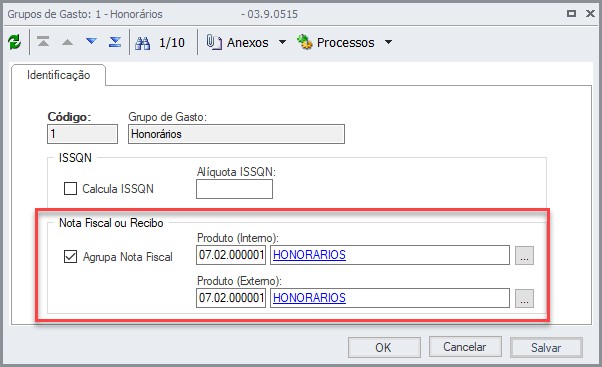Open HONORARIOS link under Produto (Interno)
The image size is (602, 367).
click(x=309, y=255)
